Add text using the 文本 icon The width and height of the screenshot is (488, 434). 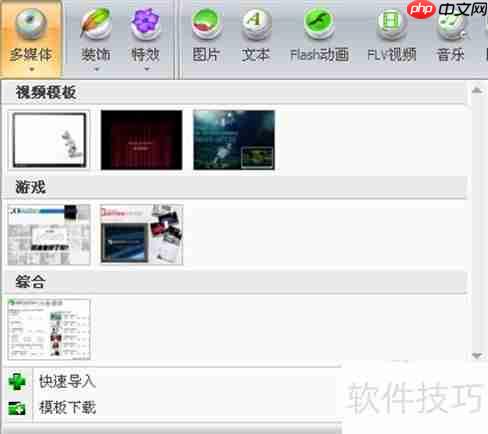click(256, 23)
